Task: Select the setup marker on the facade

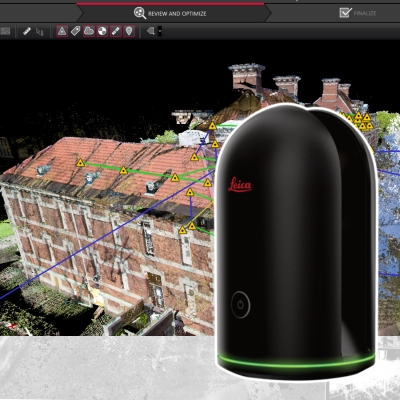Action: click(x=182, y=230)
